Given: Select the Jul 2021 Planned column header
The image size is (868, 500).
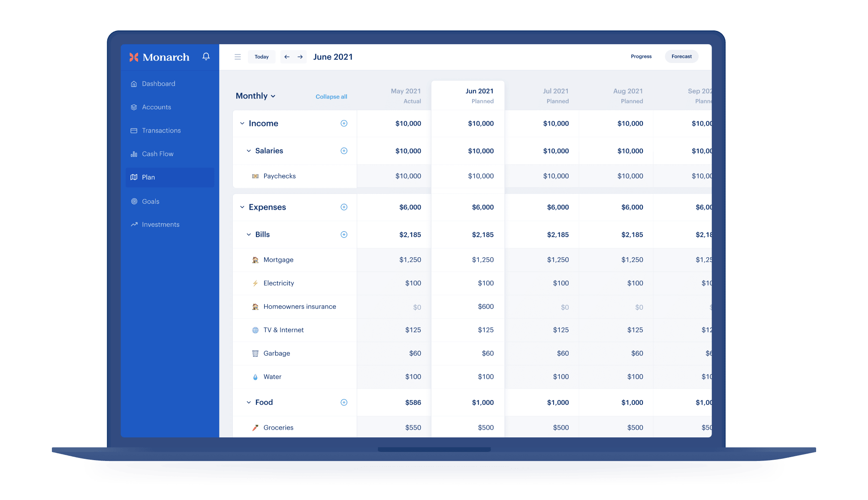Looking at the screenshot, I should coord(556,96).
